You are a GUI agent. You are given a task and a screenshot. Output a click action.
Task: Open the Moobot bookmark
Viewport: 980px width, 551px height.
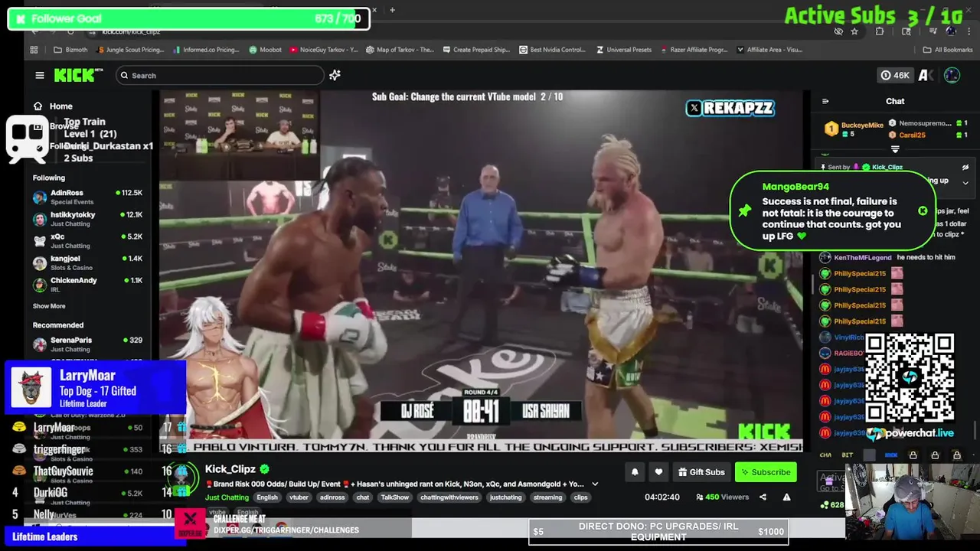(x=265, y=50)
